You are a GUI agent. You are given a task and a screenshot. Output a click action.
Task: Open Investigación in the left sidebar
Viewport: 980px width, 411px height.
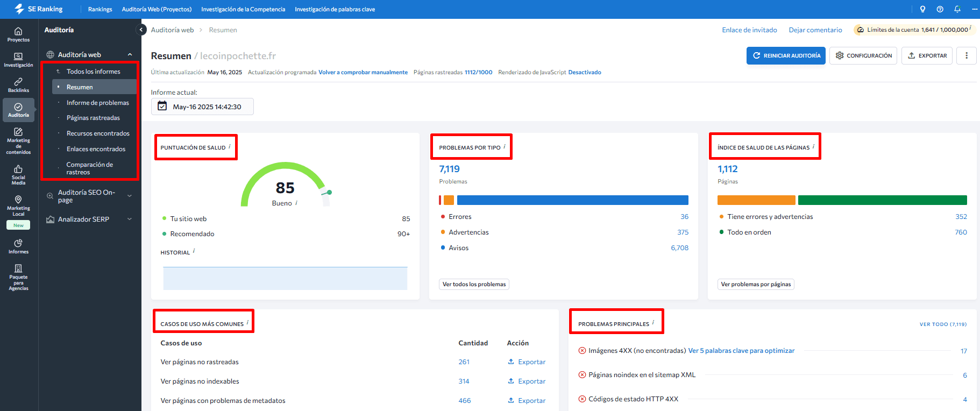18,60
